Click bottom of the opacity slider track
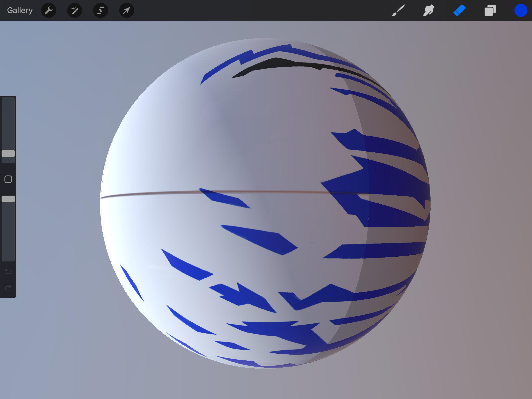The width and height of the screenshot is (532, 399). [8, 258]
